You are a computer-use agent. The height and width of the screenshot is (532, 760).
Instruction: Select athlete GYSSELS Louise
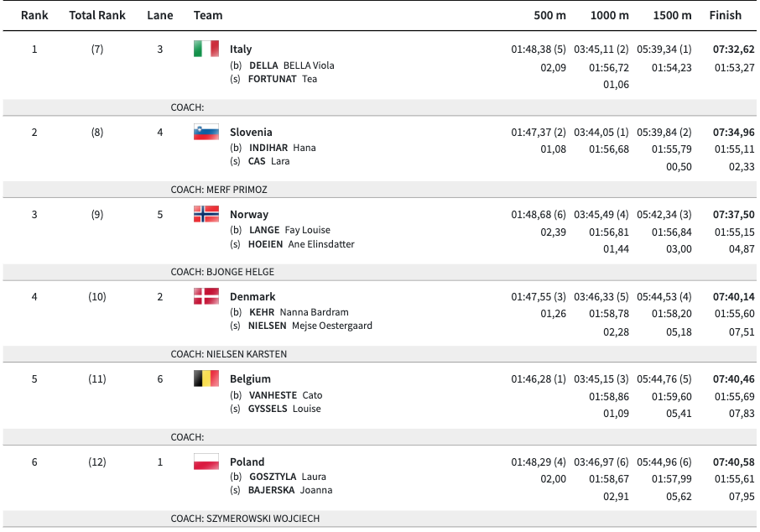tap(284, 409)
